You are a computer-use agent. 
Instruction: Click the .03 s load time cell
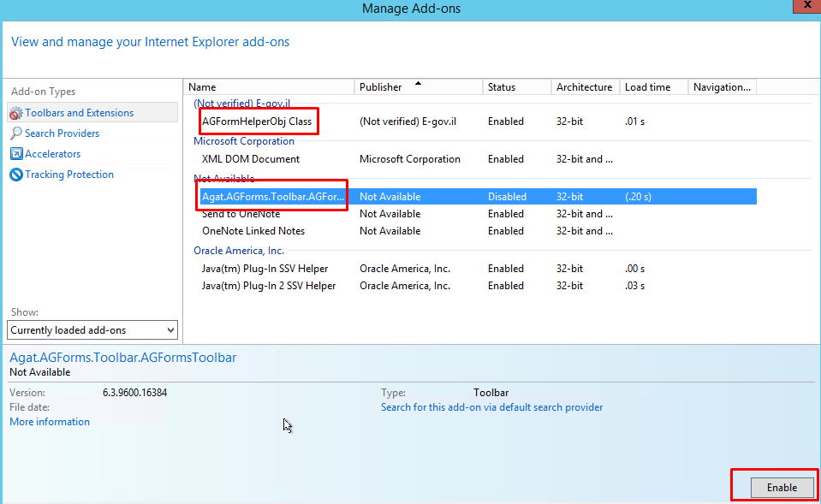click(634, 286)
